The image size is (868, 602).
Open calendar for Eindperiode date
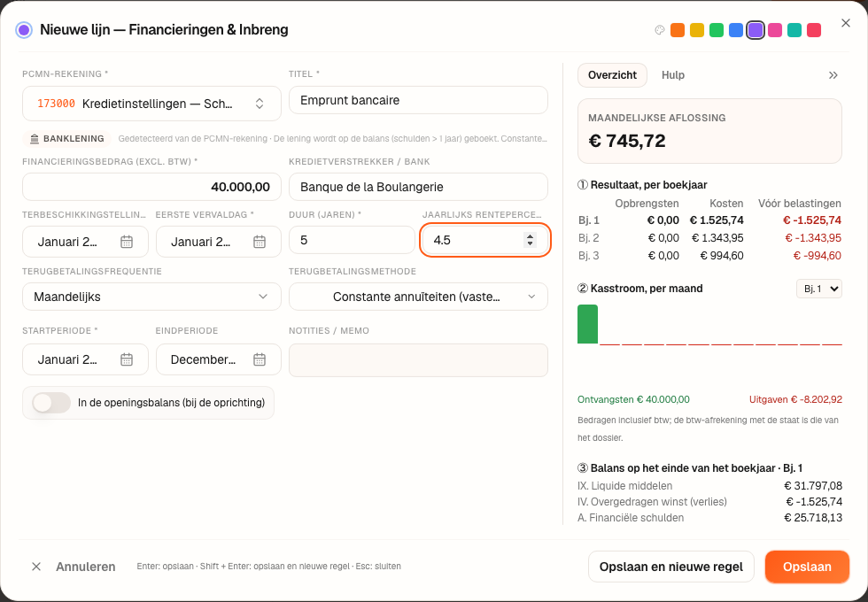point(259,359)
